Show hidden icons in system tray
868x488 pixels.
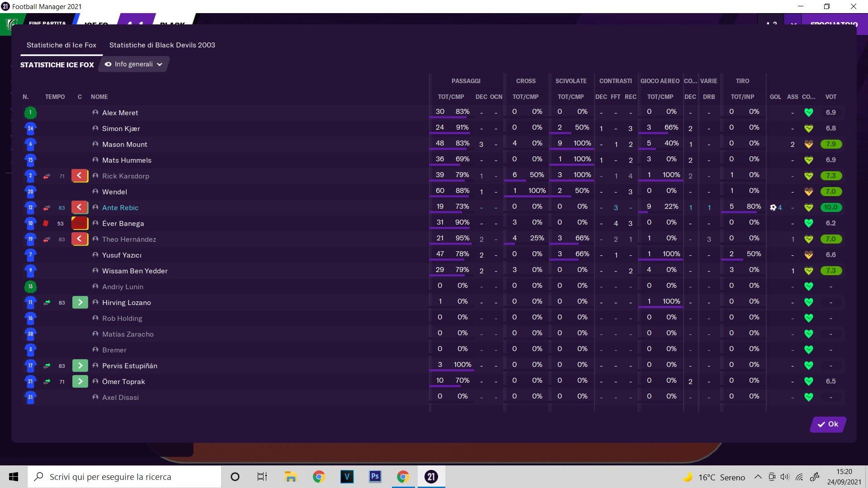(758, 477)
